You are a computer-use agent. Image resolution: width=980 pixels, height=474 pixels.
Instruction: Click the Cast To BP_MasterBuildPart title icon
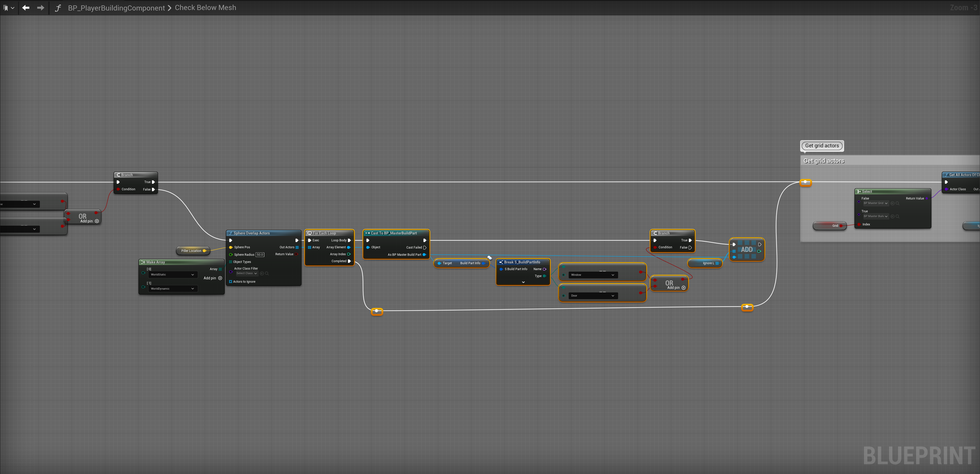pyautogui.click(x=368, y=233)
